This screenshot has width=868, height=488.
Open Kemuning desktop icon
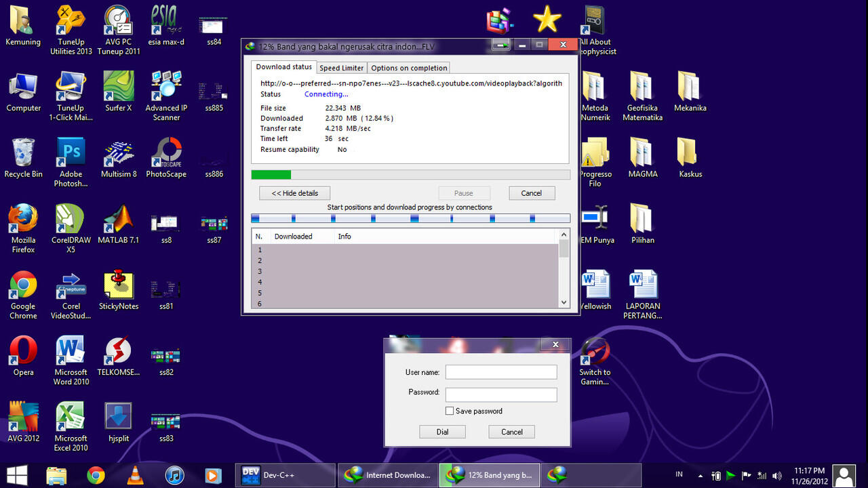tap(23, 26)
